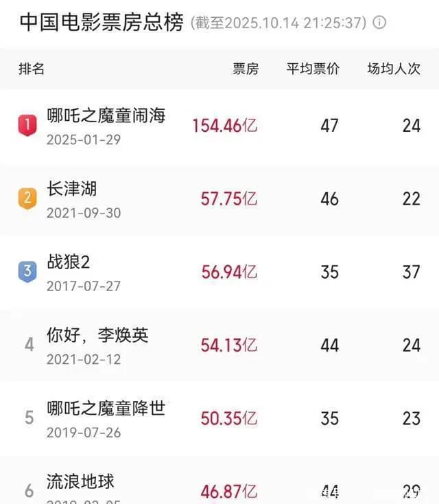Click the 中国电影票房总榜 page title

[101, 22]
